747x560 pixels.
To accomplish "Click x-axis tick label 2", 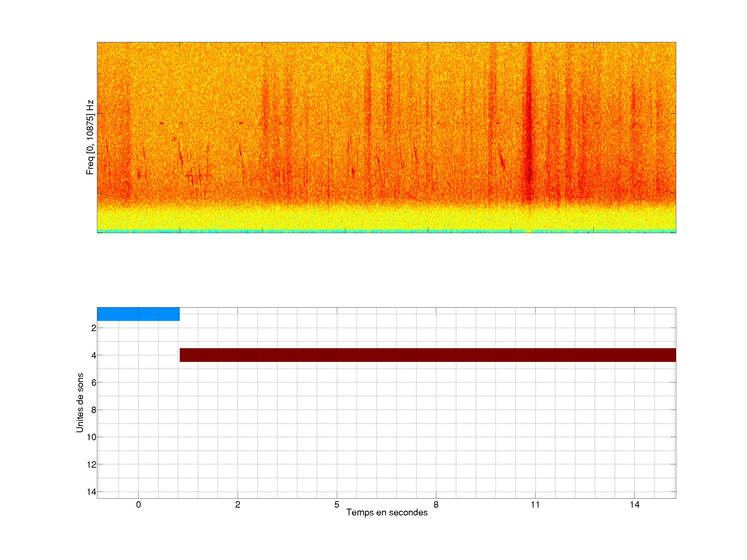I will 237,505.
